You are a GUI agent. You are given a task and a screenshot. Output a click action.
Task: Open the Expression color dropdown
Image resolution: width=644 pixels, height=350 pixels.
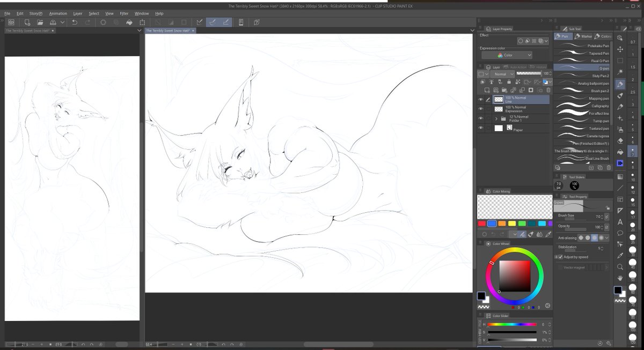[x=507, y=55]
